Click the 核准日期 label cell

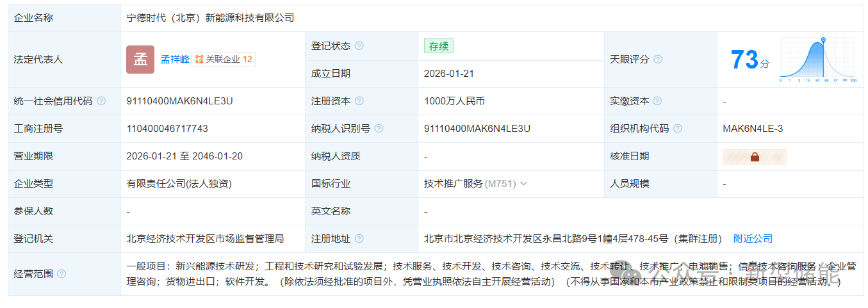660,156
